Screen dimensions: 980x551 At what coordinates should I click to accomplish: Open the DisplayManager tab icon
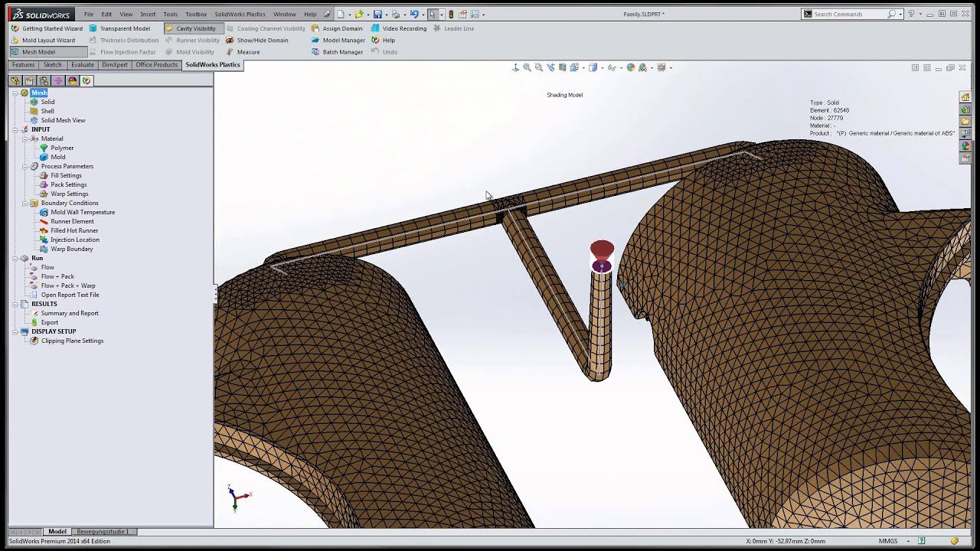[73, 80]
